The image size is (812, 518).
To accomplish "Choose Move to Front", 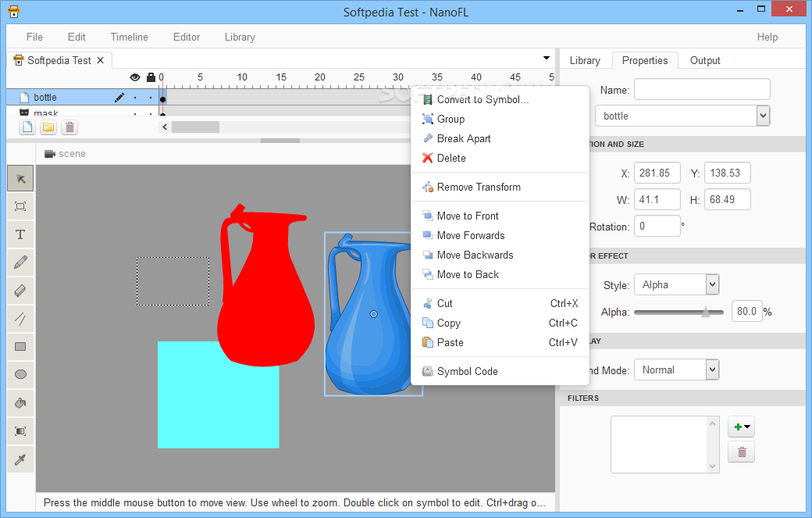I will tap(500, 216).
